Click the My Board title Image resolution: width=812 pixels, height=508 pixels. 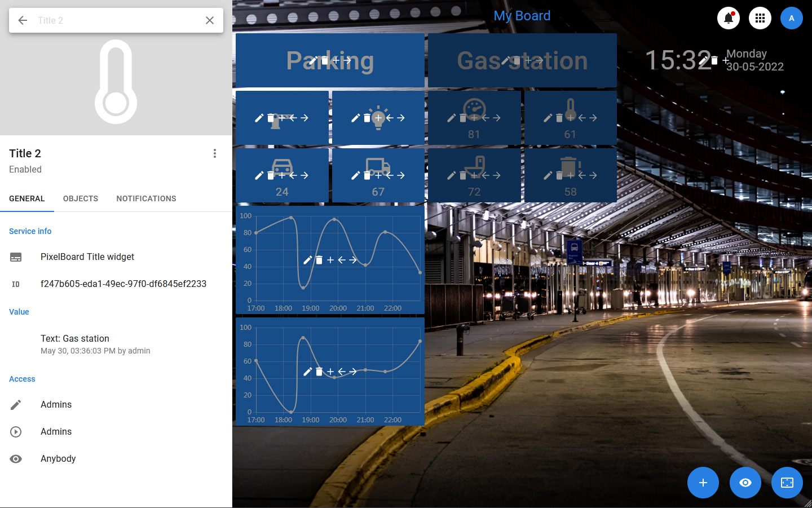pos(522,16)
